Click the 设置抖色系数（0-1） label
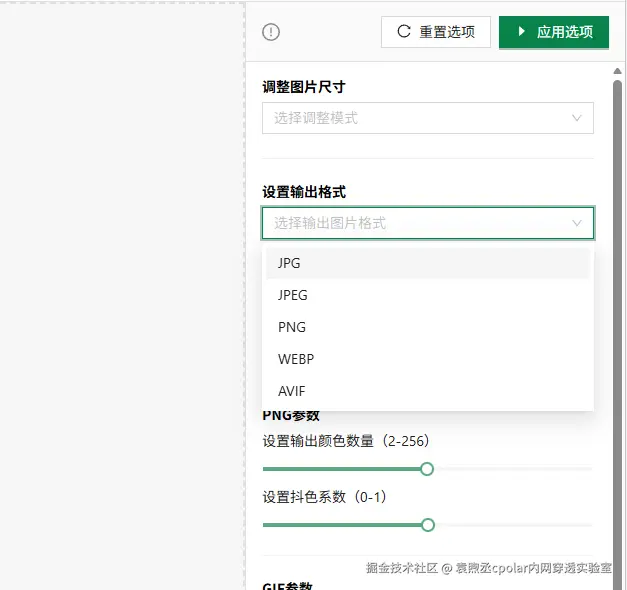 324,497
